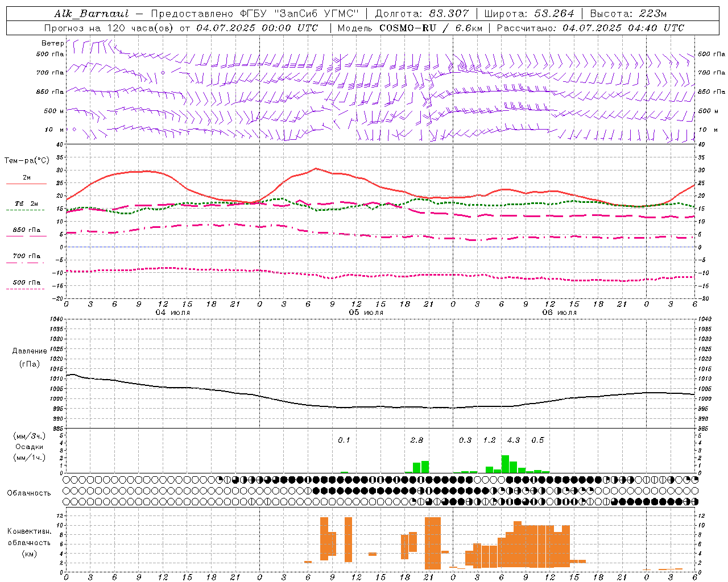Click the Долгота 83.307 longitude value
Screen dimensions: 728x582
point(422,14)
